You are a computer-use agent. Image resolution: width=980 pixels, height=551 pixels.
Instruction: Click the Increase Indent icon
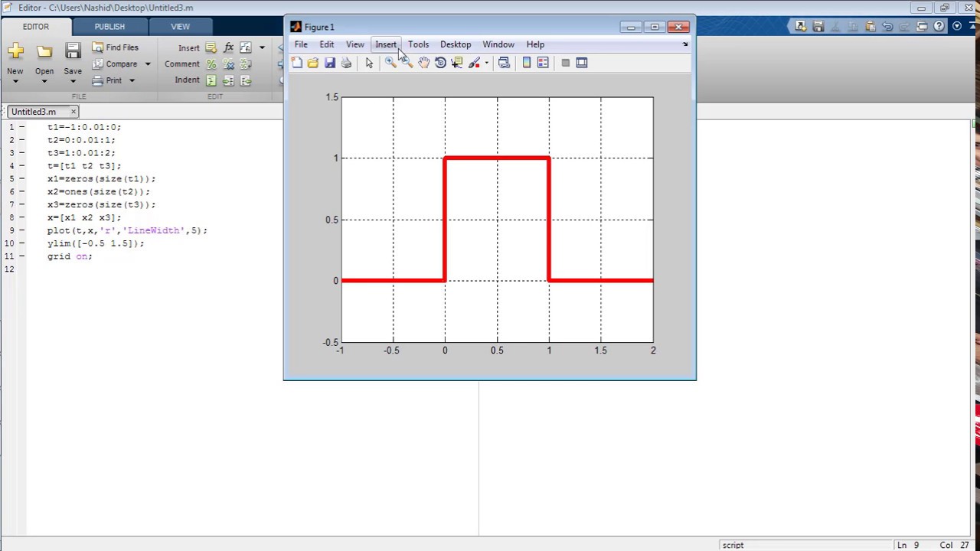click(228, 80)
